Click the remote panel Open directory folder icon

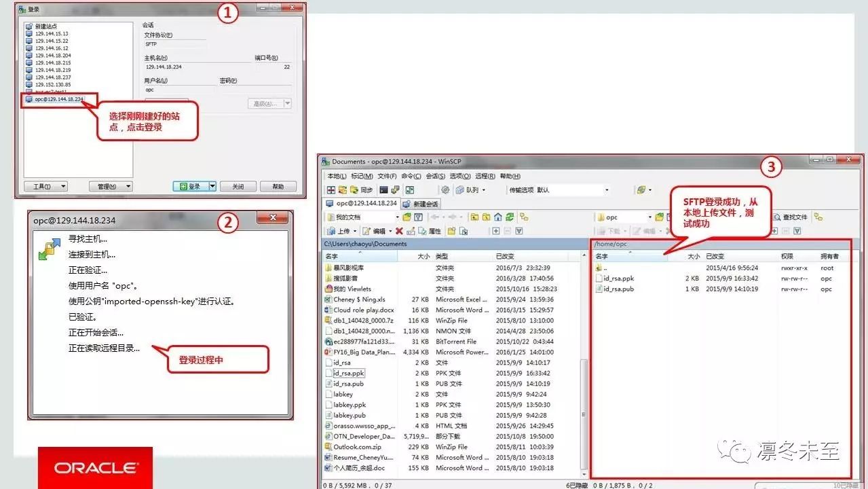coord(660,217)
